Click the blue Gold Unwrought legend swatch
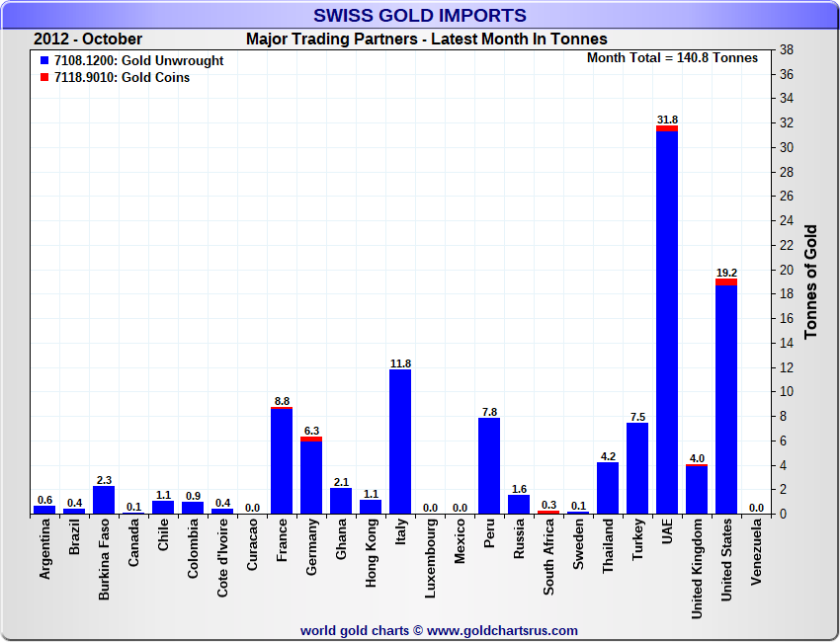Viewport: 840px width, 642px height. pyautogui.click(x=44, y=60)
